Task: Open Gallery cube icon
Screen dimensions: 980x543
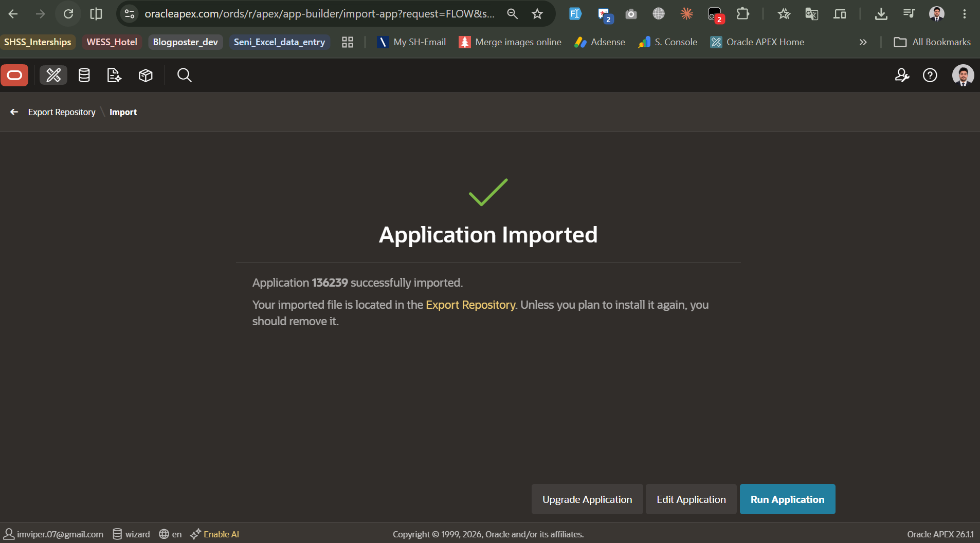Action: click(146, 76)
